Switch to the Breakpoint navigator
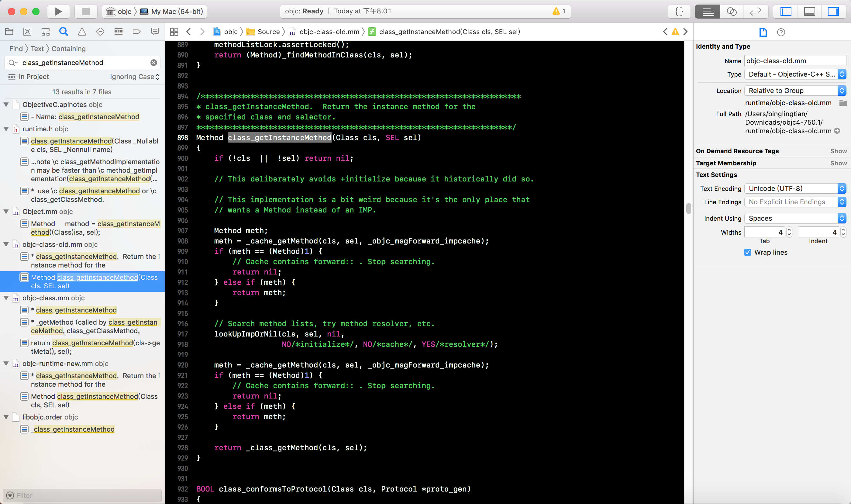851x504 pixels. click(136, 32)
